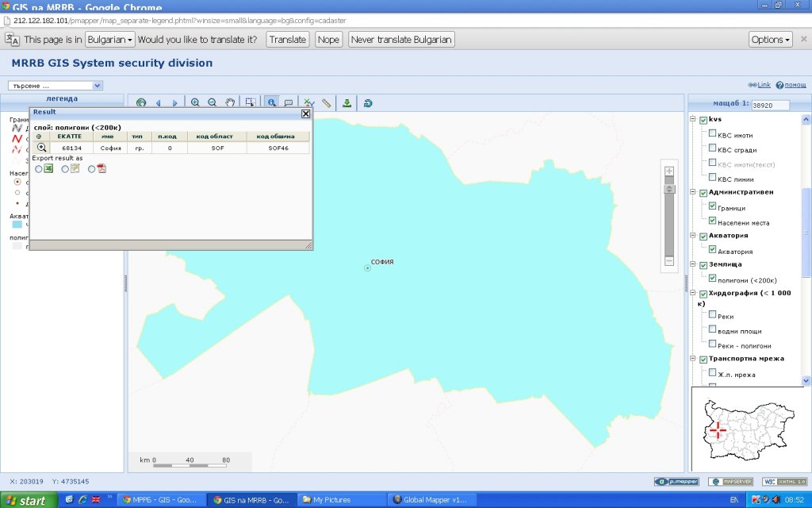Click the Translate button
The image size is (812, 508).
pyautogui.click(x=287, y=40)
